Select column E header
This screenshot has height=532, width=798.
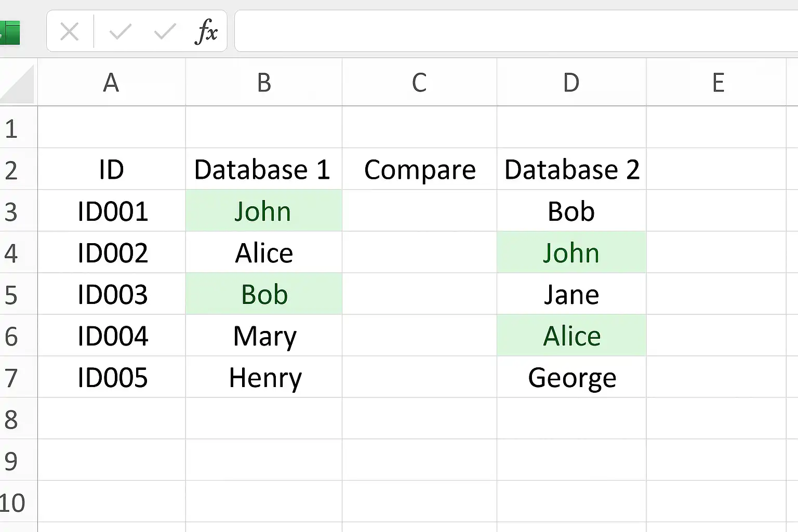(x=718, y=83)
